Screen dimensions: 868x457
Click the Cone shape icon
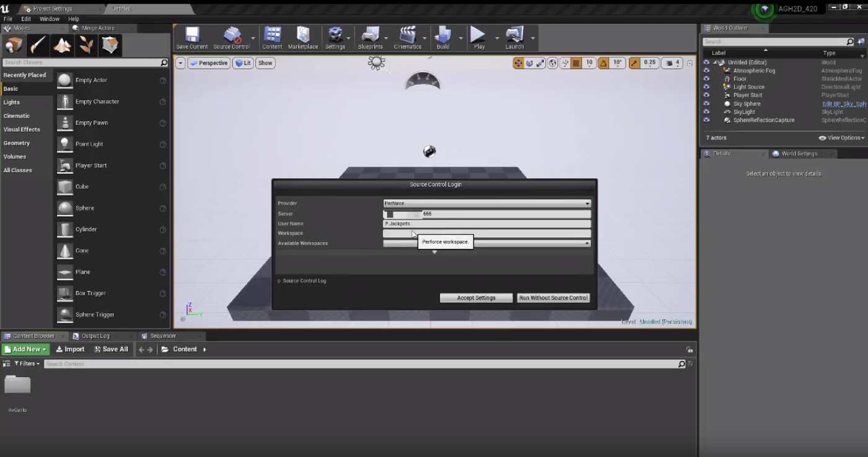tap(65, 251)
